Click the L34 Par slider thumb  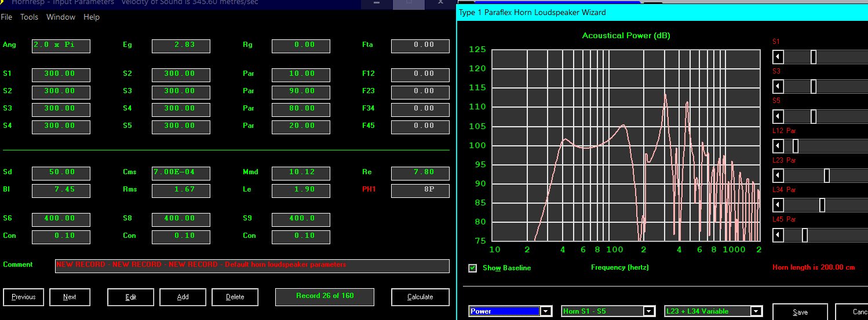click(x=822, y=205)
